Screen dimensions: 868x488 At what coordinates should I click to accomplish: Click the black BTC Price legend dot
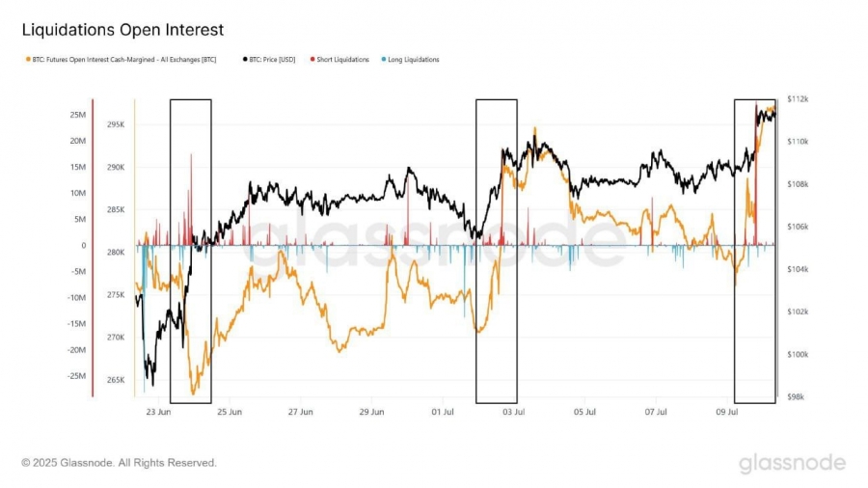coord(245,59)
